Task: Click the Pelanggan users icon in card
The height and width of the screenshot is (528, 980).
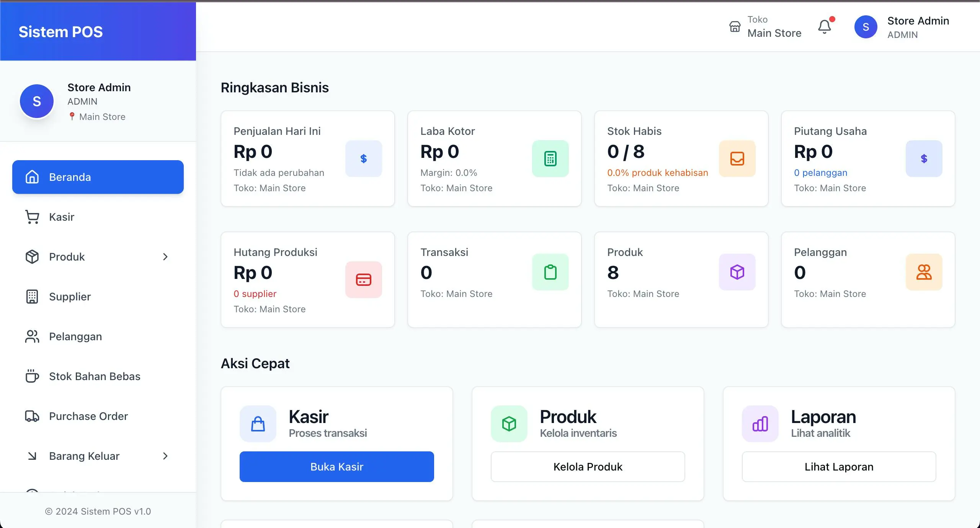Action: pyautogui.click(x=924, y=272)
